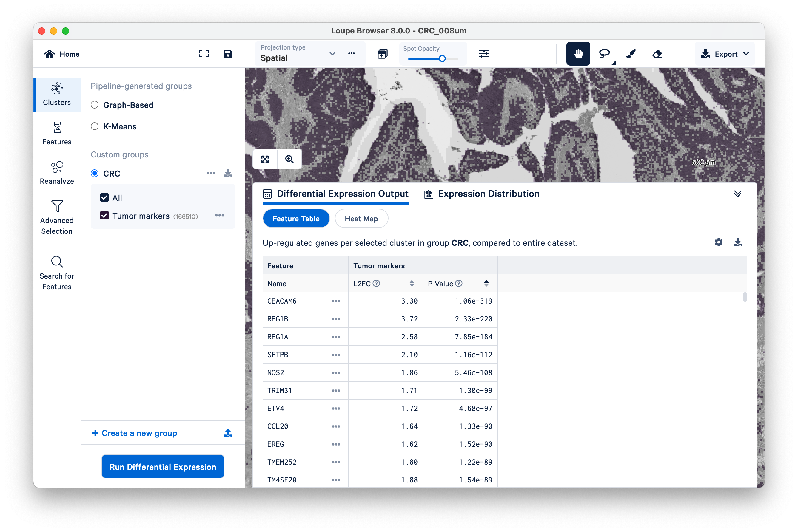Click the save file icon
The width and height of the screenshot is (798, 532).
coord(228,54)
